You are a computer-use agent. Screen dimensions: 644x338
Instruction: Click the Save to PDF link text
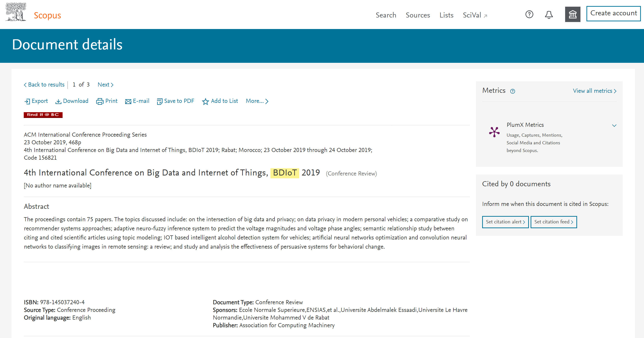(179, 101)
